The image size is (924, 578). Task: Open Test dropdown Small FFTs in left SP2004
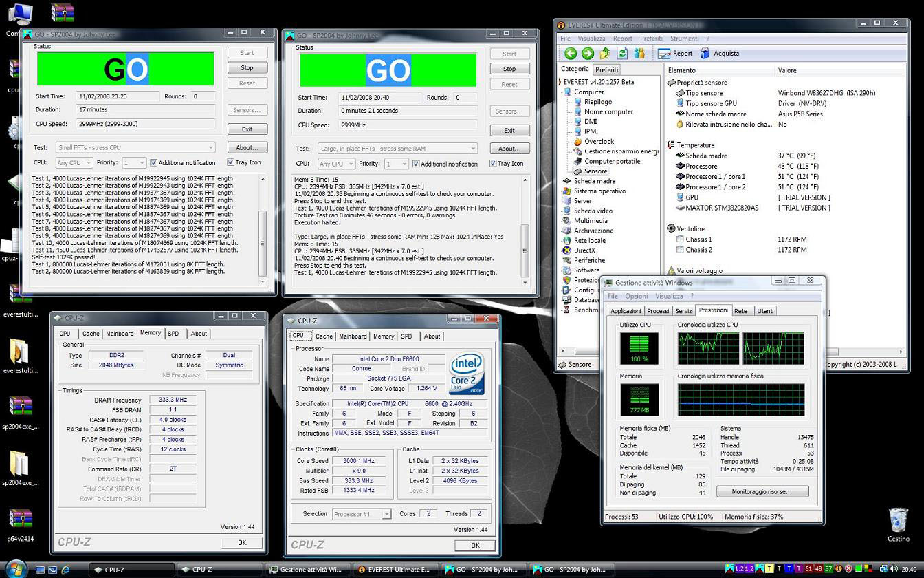[135, 147]
